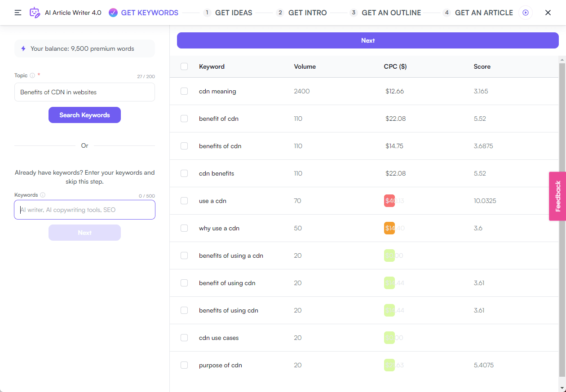Check the 'cdn meaning' keyword checkbox
This screenshot has height=392, width=566.
pos(184,91)
